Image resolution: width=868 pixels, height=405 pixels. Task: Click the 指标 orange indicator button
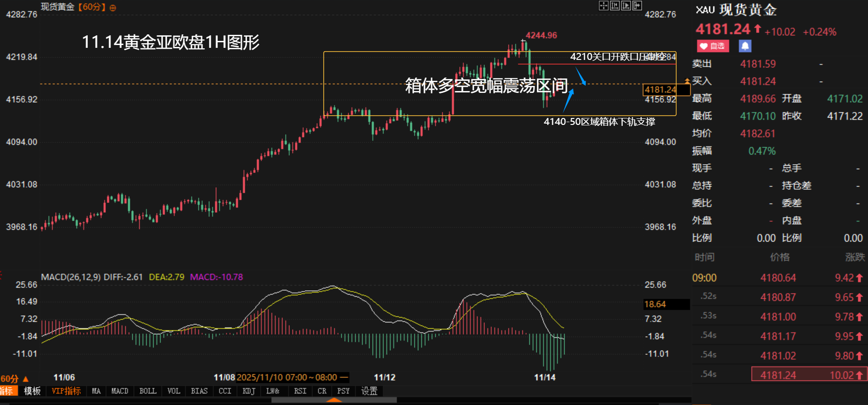8,391
